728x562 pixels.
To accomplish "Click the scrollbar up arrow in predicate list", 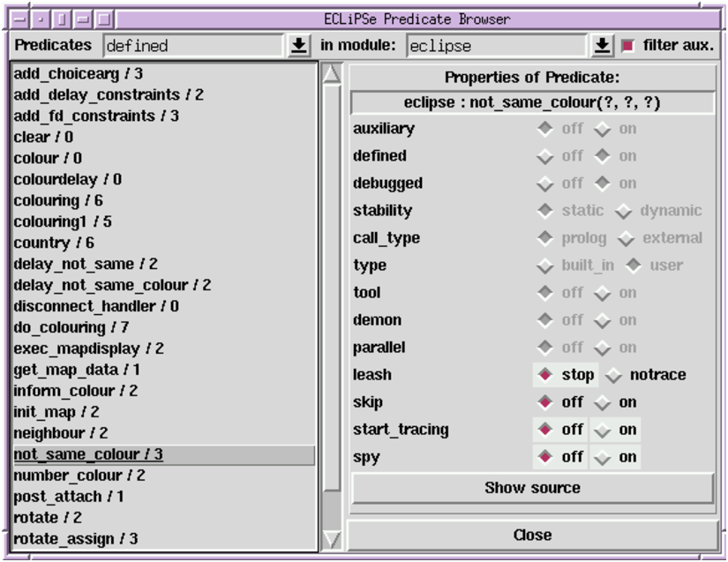I will 332,74.
